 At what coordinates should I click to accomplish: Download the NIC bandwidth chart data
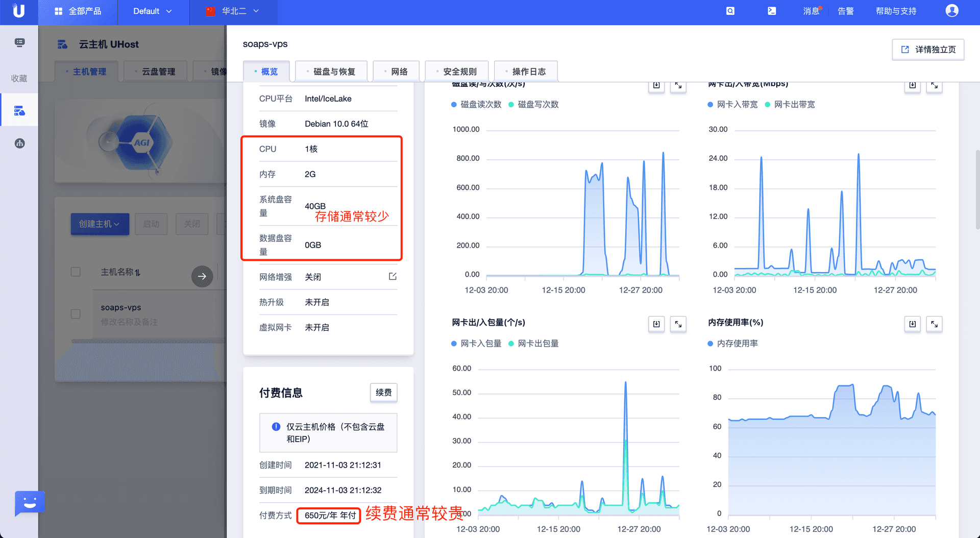(913, 85)
